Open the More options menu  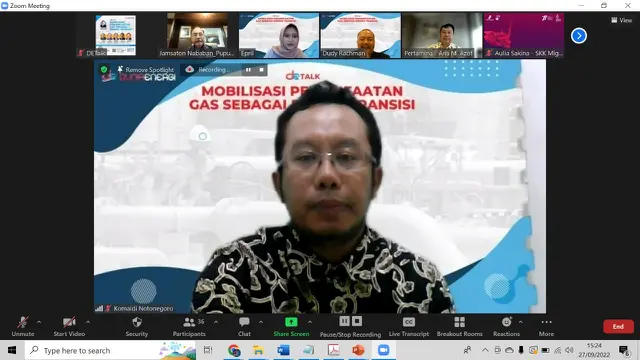(546, 327)
